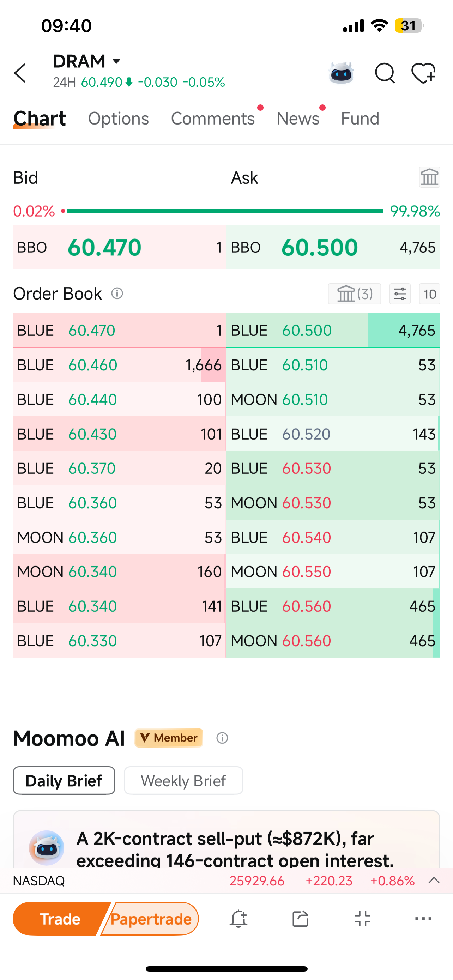Tap the Wi-Fi icon in status bar
453x980 pixels.
pos(379,25)
